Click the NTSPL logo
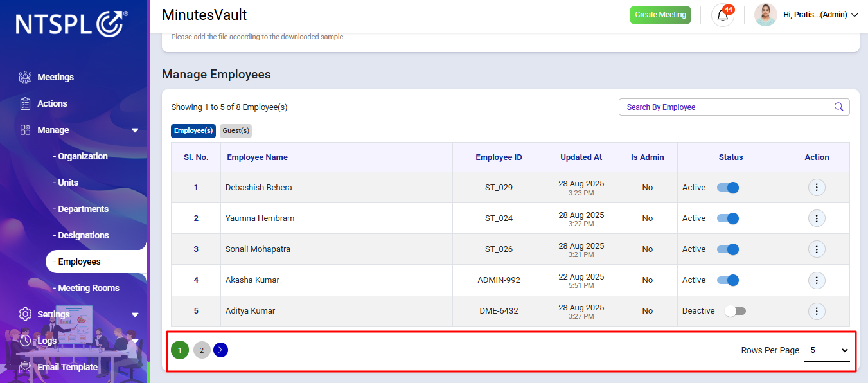Image resolution: width=868 pixels, height=383 pixels. 71,24
